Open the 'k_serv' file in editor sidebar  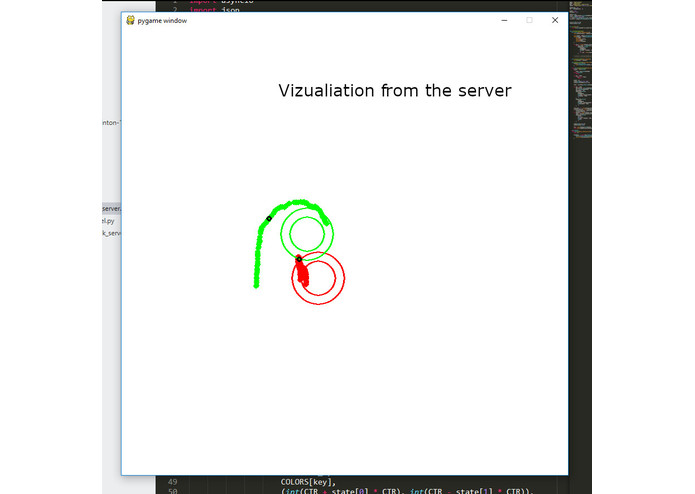(x=111, y=233)
